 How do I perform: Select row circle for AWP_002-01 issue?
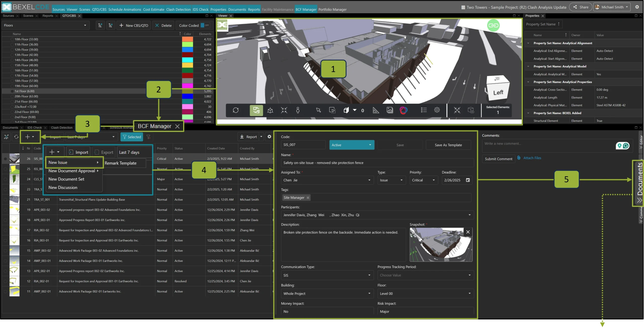coord(5,292)
